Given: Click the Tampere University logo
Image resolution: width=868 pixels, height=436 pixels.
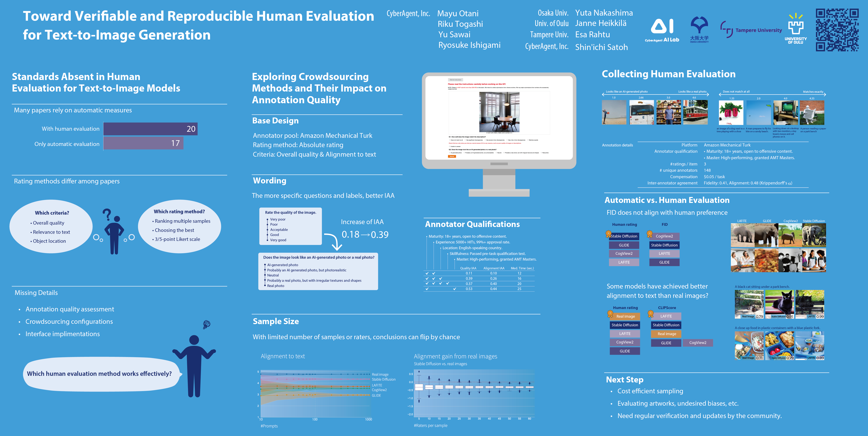Looking at the screenshot, I should point(751,30).
